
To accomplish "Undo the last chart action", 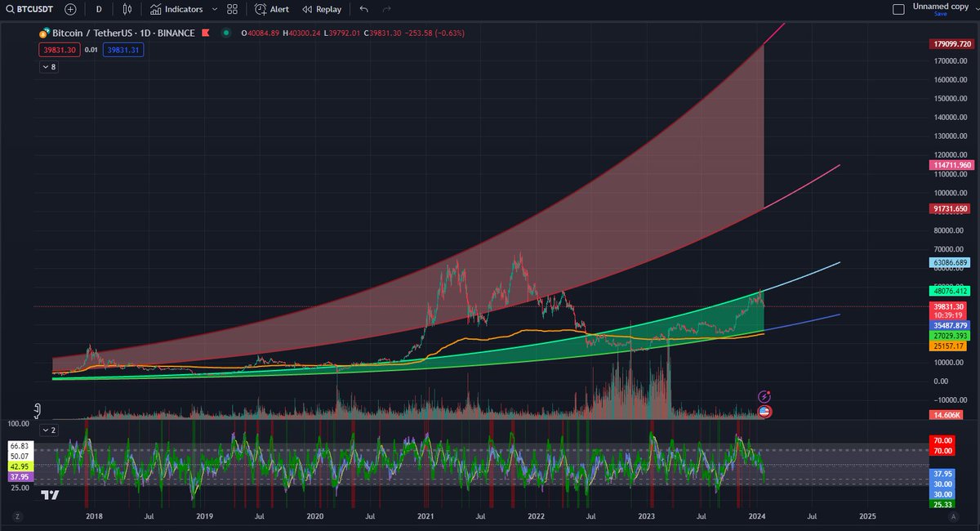I will pos(364,9).
